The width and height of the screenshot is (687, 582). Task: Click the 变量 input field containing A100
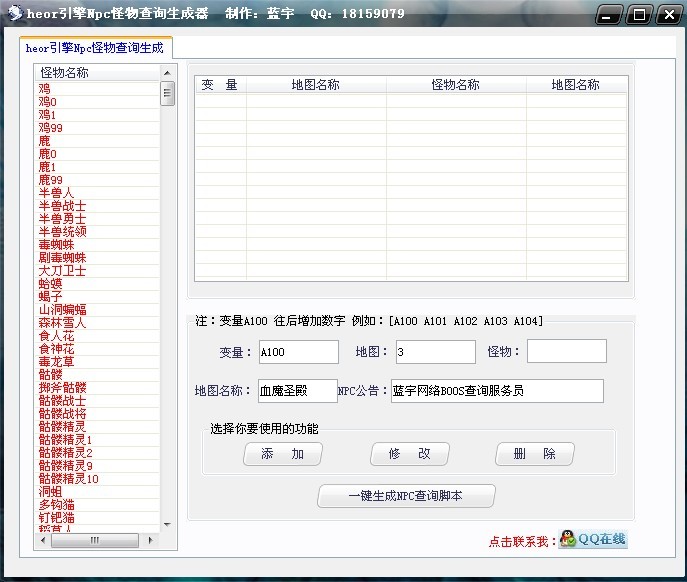(x=298, y=352)
